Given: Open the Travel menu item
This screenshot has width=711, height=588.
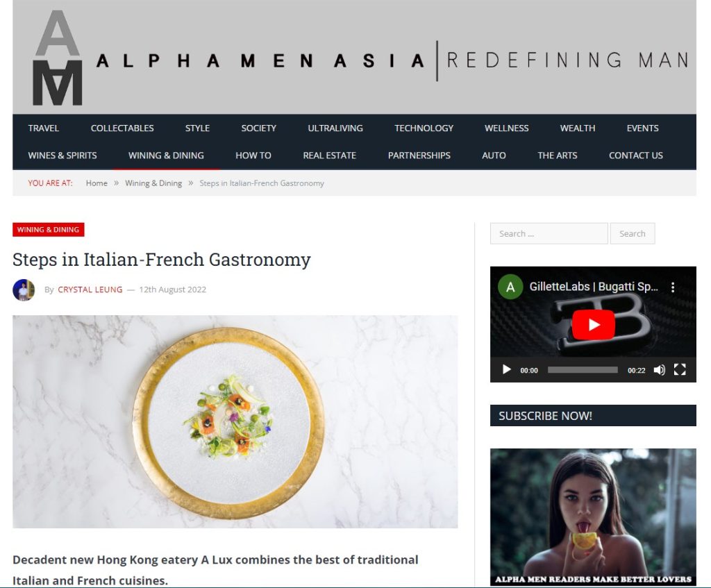Looking at the screenshot, I should [44, 128].
